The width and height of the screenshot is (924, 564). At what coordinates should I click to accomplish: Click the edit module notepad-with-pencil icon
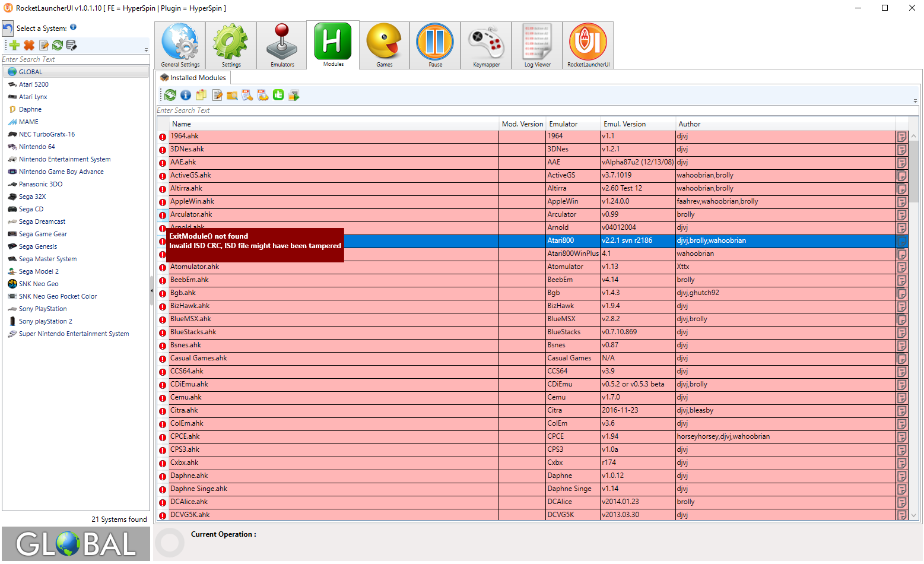click(217, 95)
